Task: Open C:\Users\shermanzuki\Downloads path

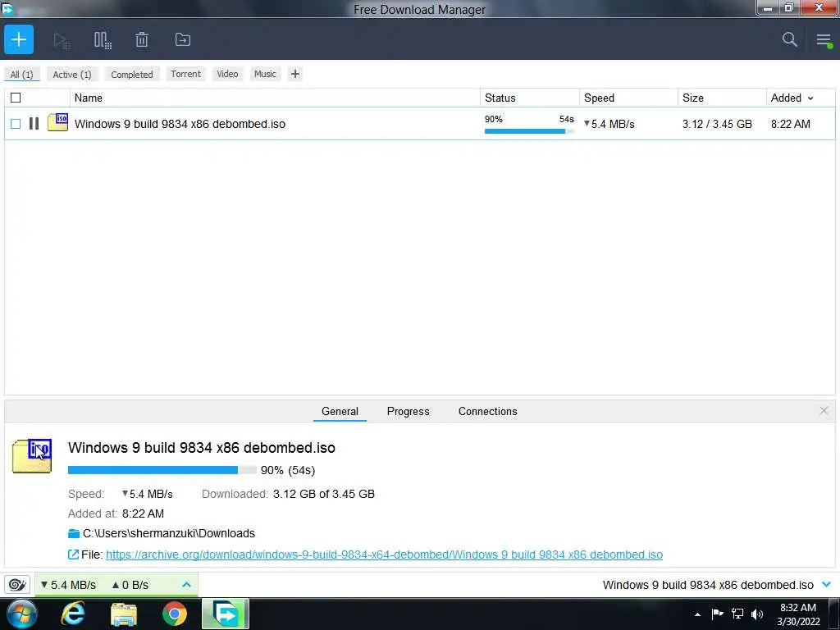Action: (169, 533)
